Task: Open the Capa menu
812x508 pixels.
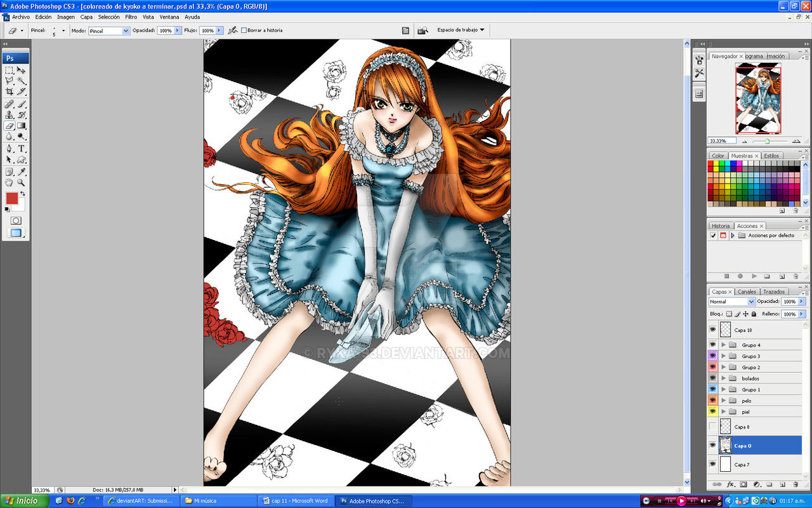Action: (86, 17)
